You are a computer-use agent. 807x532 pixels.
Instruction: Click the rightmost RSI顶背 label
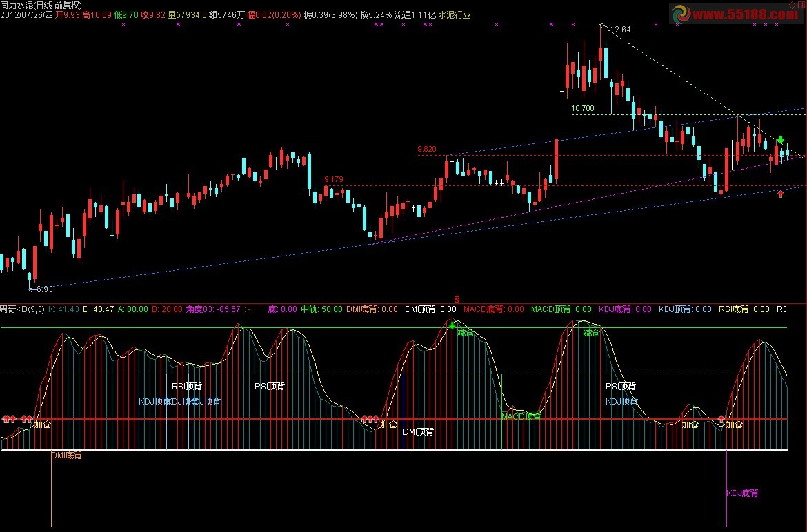620,387
